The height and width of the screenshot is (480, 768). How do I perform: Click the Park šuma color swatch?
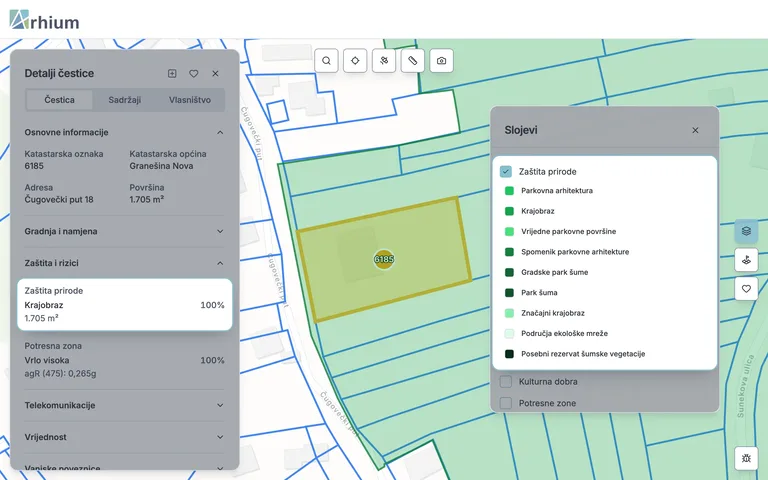509,292
